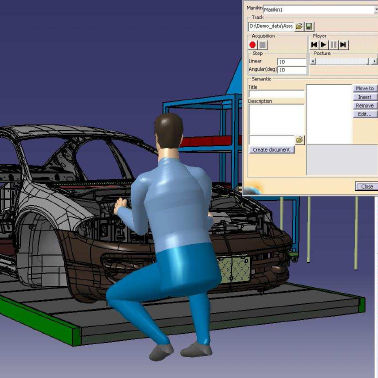Play the recorded manikin track
This screenshot has width=378, height=378.
324,45
